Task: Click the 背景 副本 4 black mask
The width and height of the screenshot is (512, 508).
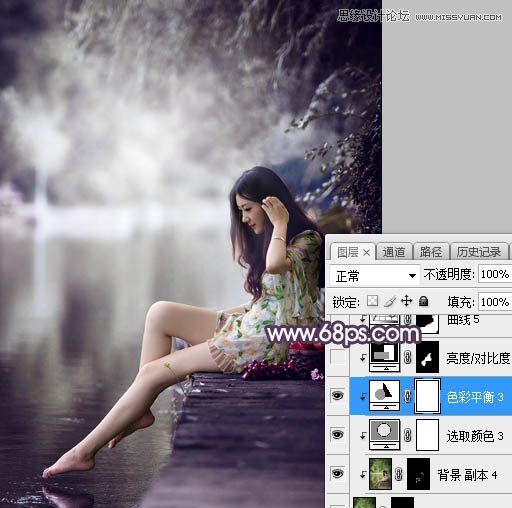Action: [x=418, y=474]
